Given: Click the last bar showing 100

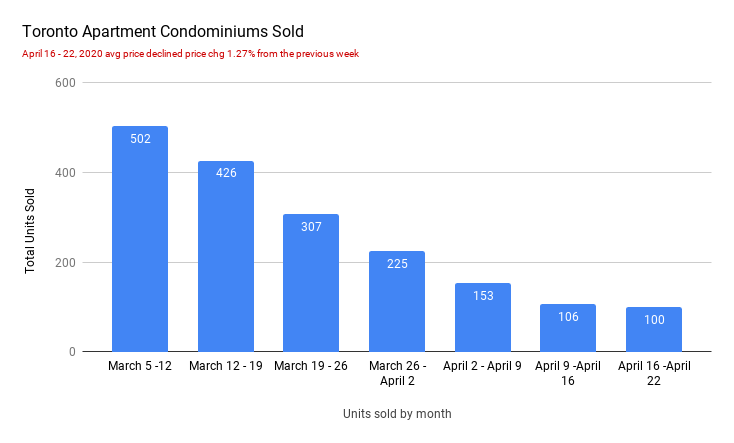Looking at the screenshot, I should (654, 330).
